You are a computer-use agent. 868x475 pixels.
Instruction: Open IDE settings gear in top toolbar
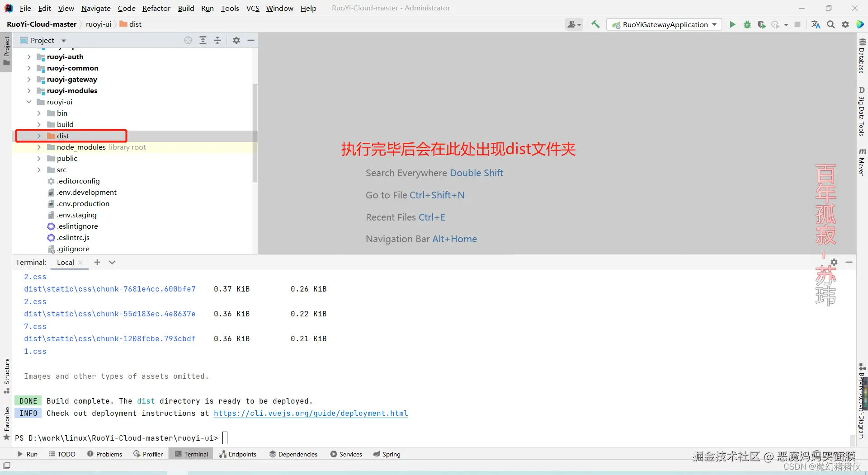coord(845,24)
